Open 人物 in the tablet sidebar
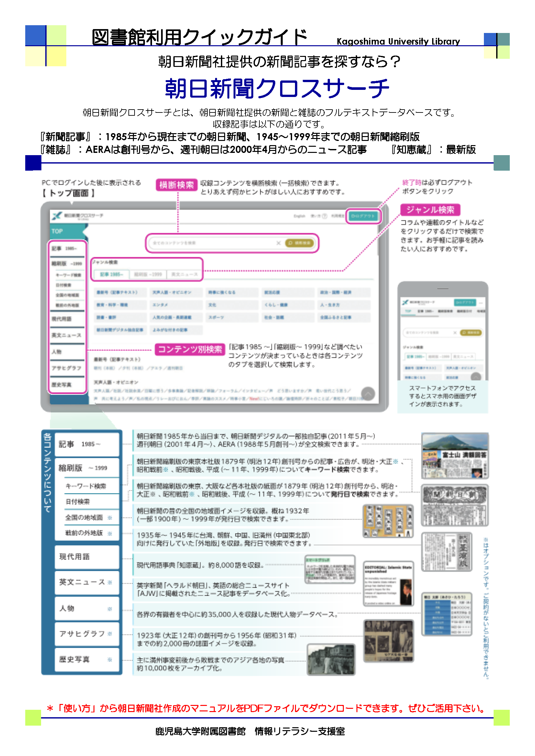 67,352
